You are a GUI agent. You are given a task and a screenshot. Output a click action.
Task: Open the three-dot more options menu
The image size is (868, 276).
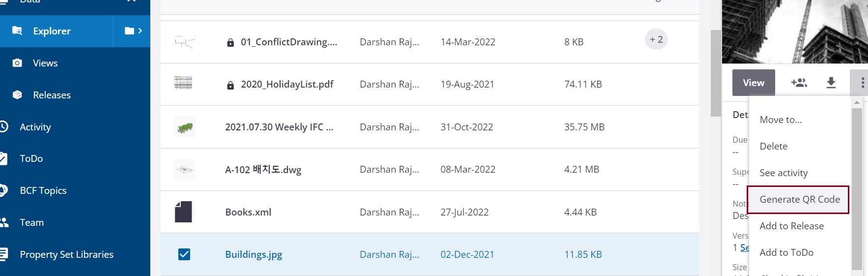862,83
